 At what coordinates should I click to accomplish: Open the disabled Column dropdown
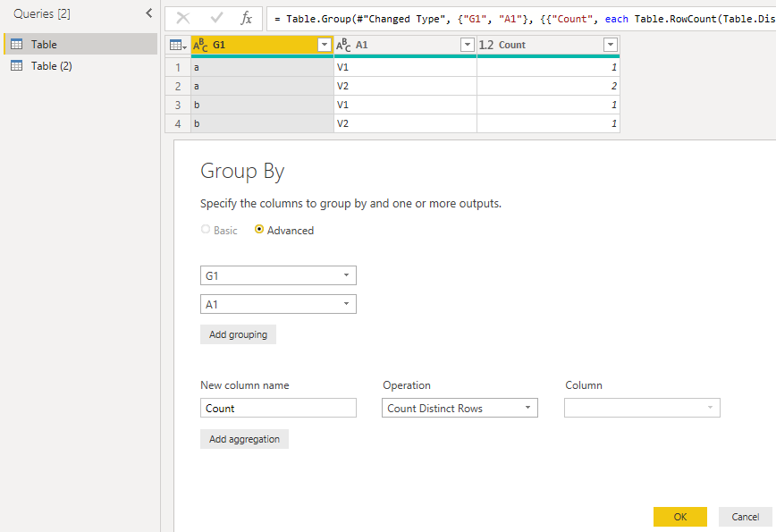[642, 408]
